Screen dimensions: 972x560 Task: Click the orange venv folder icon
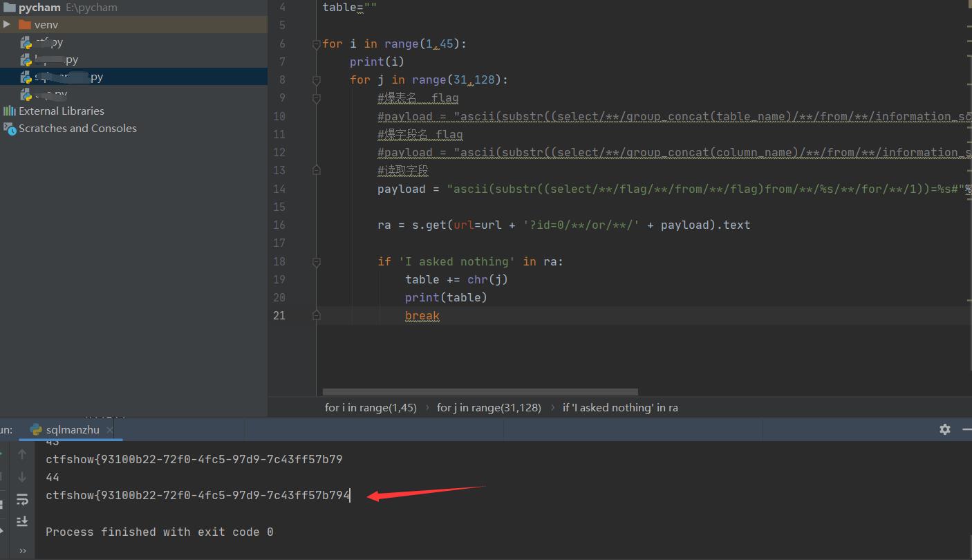click(25, 25)
